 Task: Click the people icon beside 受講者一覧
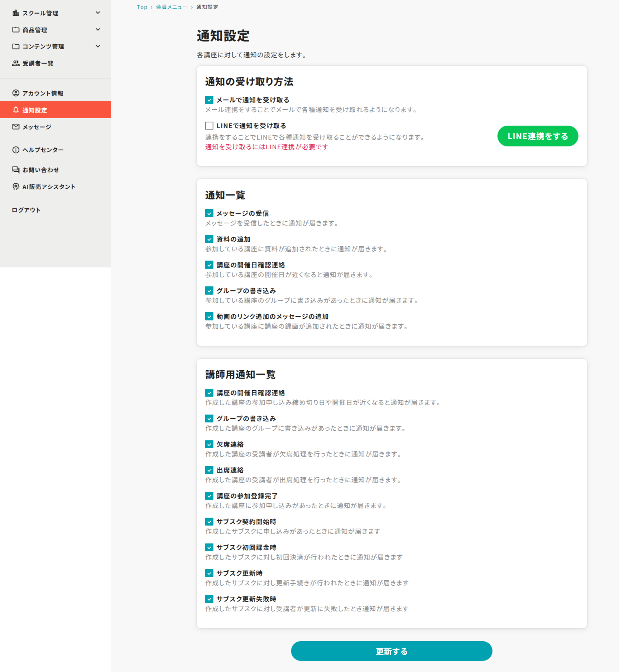point(16,63)
